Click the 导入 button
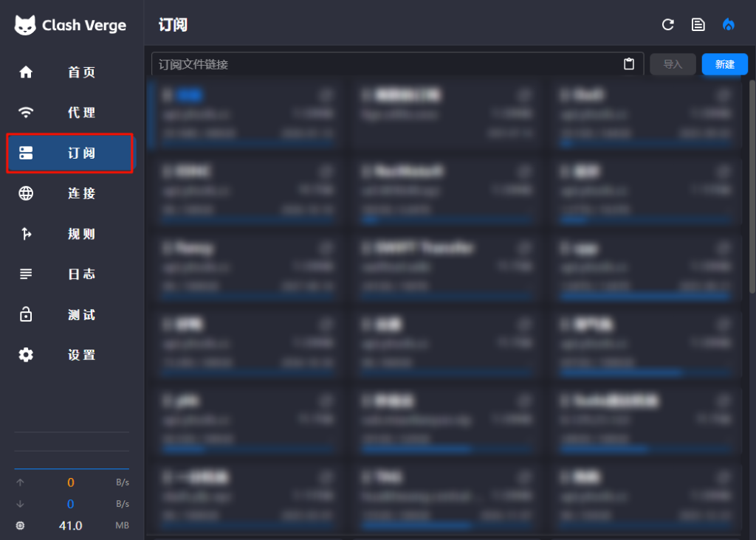The height and width of the screenshot is (540, 756). pos(673,64)
